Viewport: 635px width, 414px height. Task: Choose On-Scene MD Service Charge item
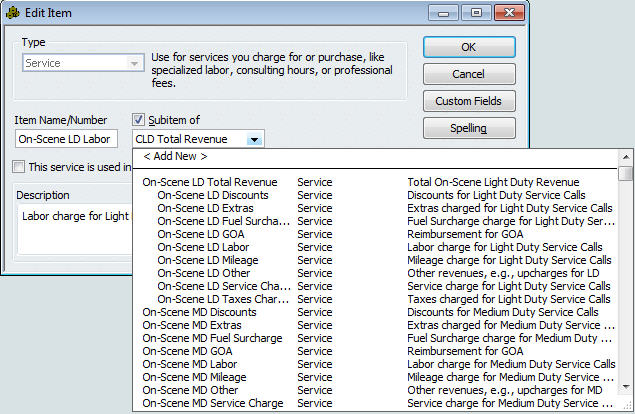[212, 403]
